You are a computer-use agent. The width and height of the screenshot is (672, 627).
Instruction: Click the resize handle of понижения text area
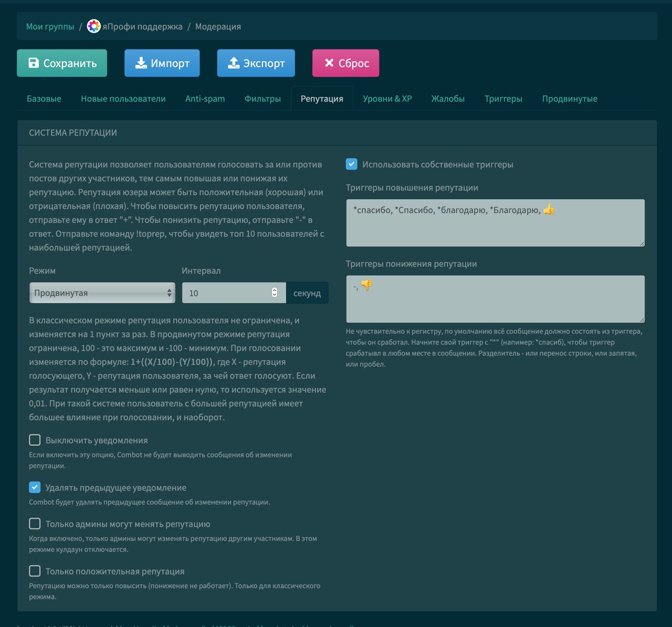(x=642, y=319)
